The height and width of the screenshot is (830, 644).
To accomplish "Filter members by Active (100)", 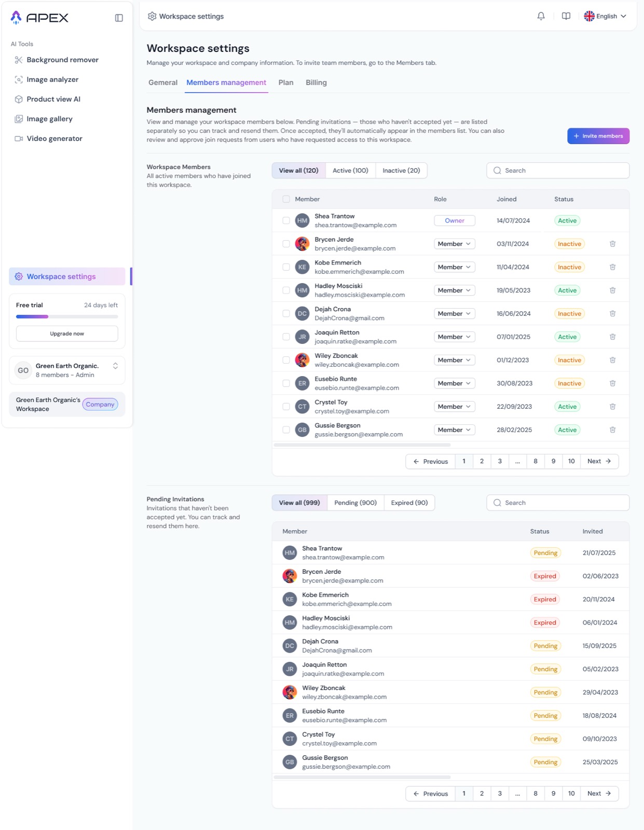I will pyautogui.click(x=350, y=171).
